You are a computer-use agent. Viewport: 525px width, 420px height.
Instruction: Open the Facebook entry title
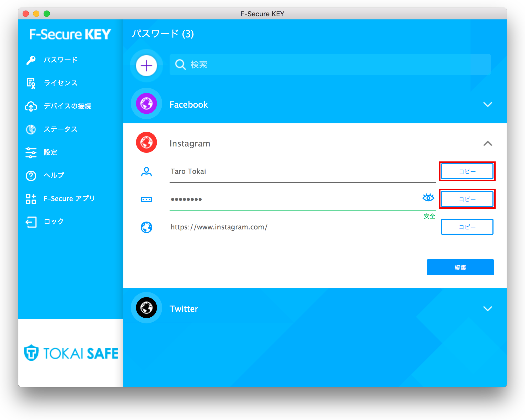coord(189,104)
